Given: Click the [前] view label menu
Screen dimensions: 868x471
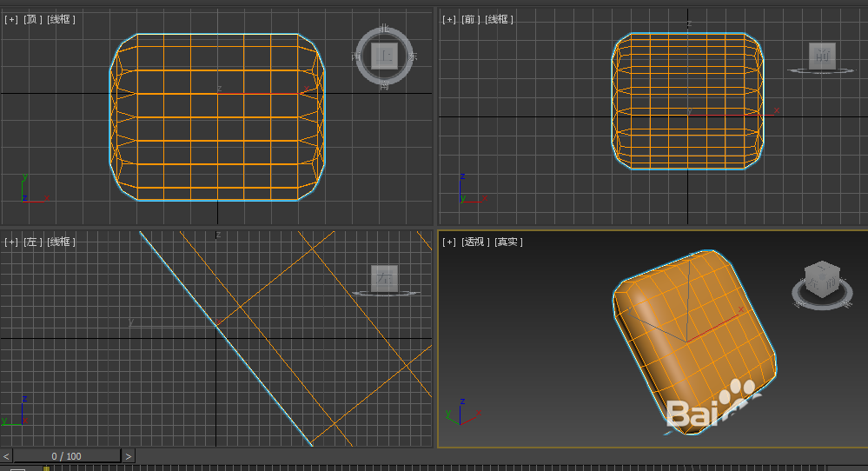Looking at the screenshot, I should (x=471, y=19).
